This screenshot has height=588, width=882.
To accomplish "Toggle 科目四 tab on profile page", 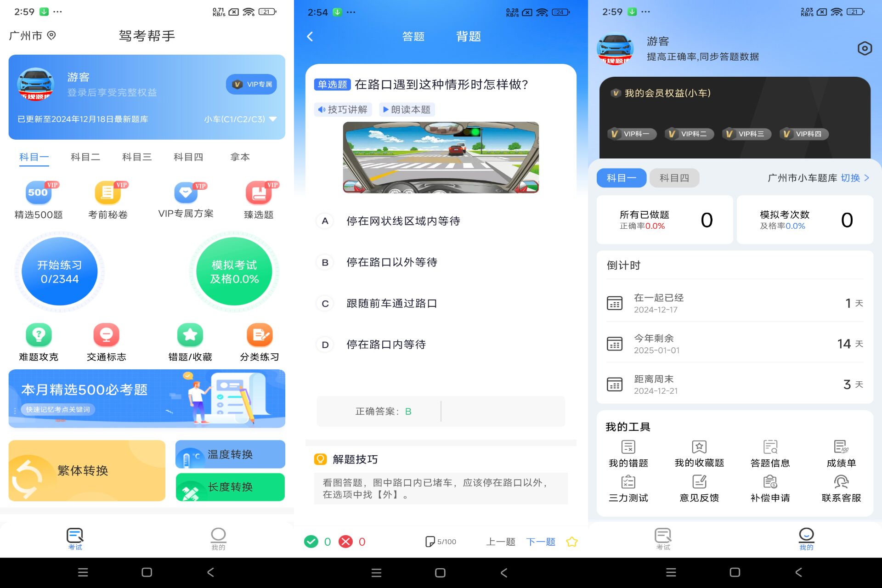I will pos(676,178).
